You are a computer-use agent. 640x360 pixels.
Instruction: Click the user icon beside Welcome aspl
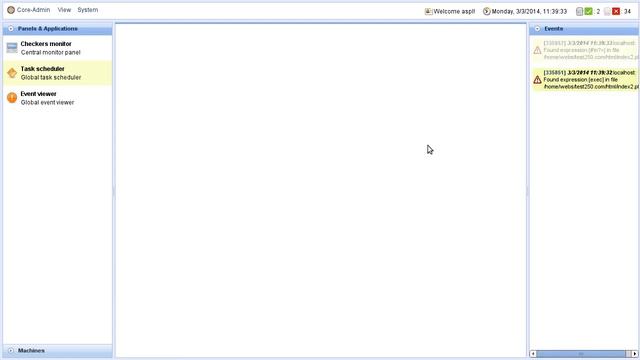(428, 11)
